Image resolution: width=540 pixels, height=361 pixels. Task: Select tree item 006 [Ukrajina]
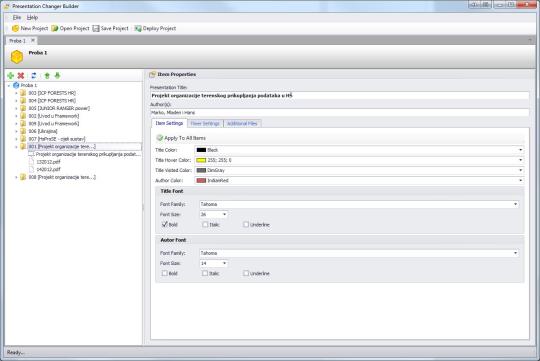click(43, 131)
